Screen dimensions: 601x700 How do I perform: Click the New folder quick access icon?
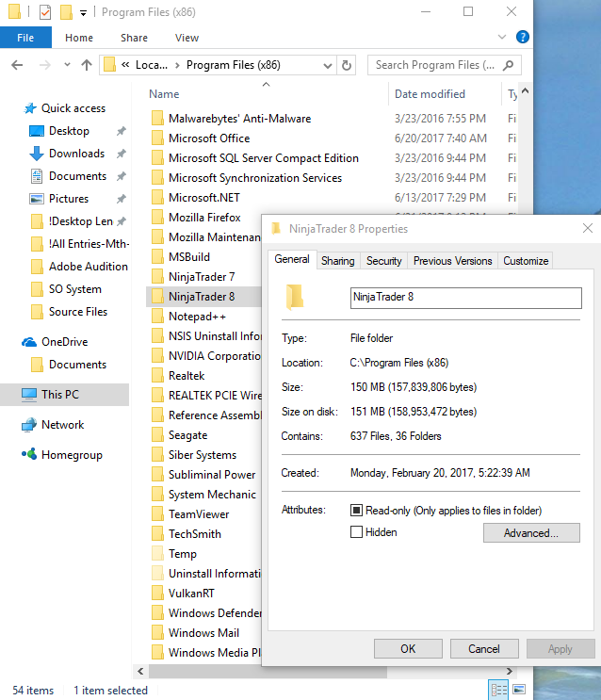click(x=66, y=12)
